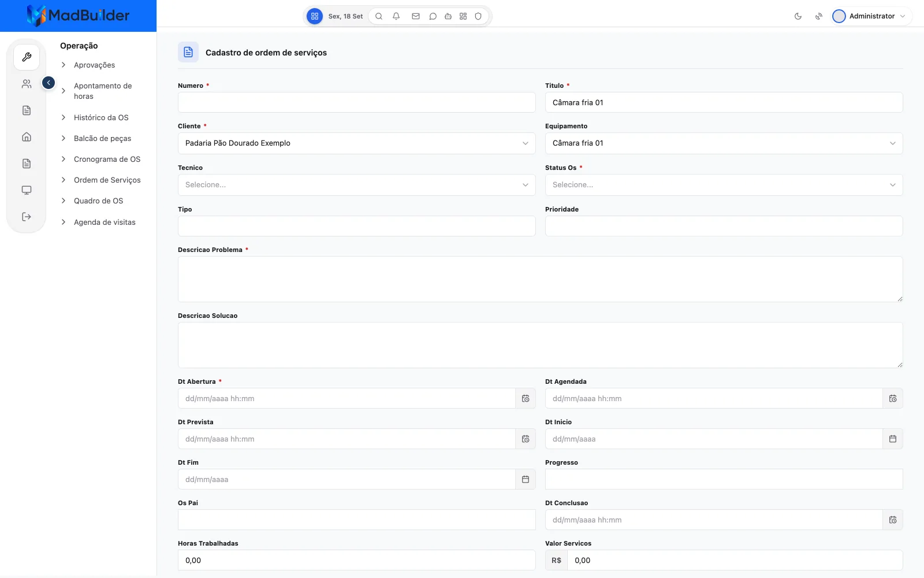Click the home sidebar icon

[x=27, y=137]
